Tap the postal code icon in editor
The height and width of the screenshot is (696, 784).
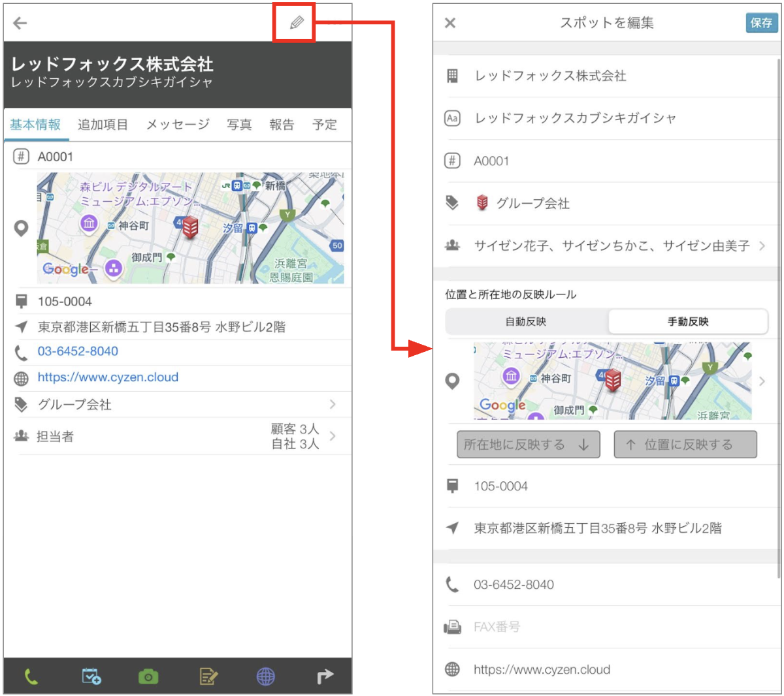tap(452, 486)
